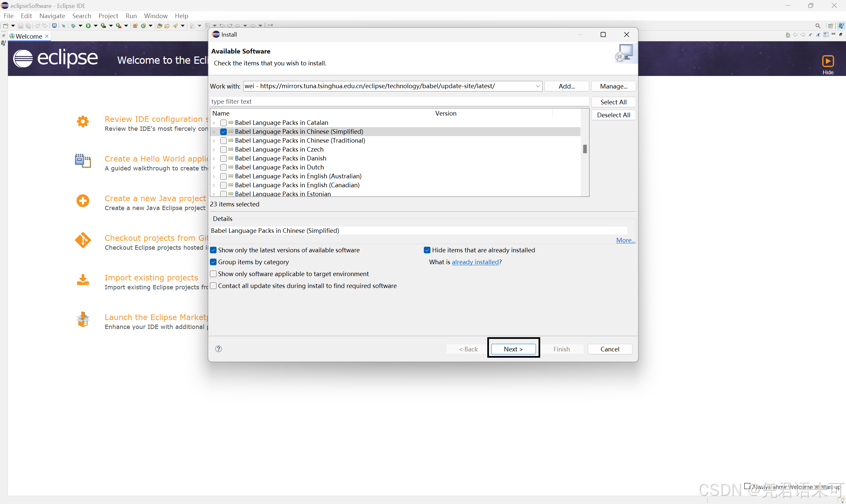Click the green bug Debug icon

[x=73, y=25]
